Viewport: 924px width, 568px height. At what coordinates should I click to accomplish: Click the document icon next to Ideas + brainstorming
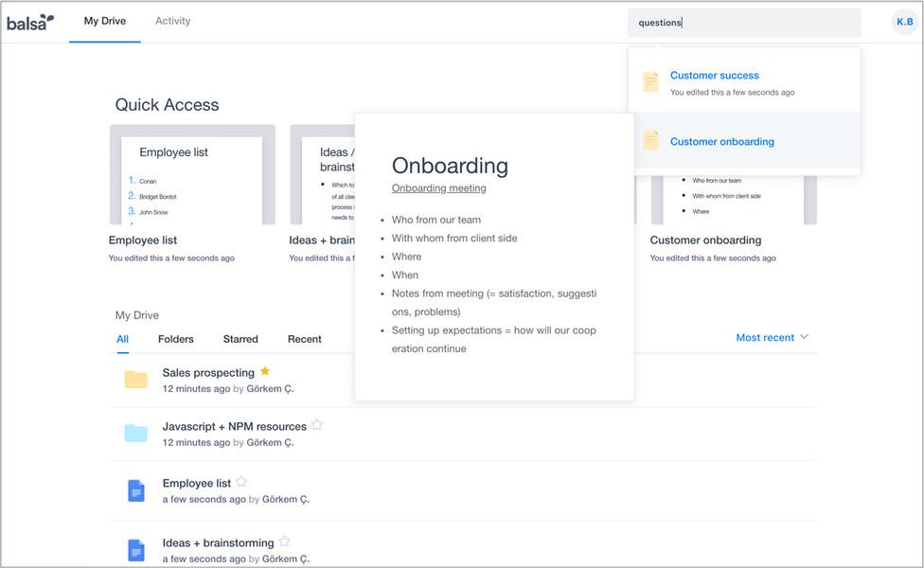[135, 549]
